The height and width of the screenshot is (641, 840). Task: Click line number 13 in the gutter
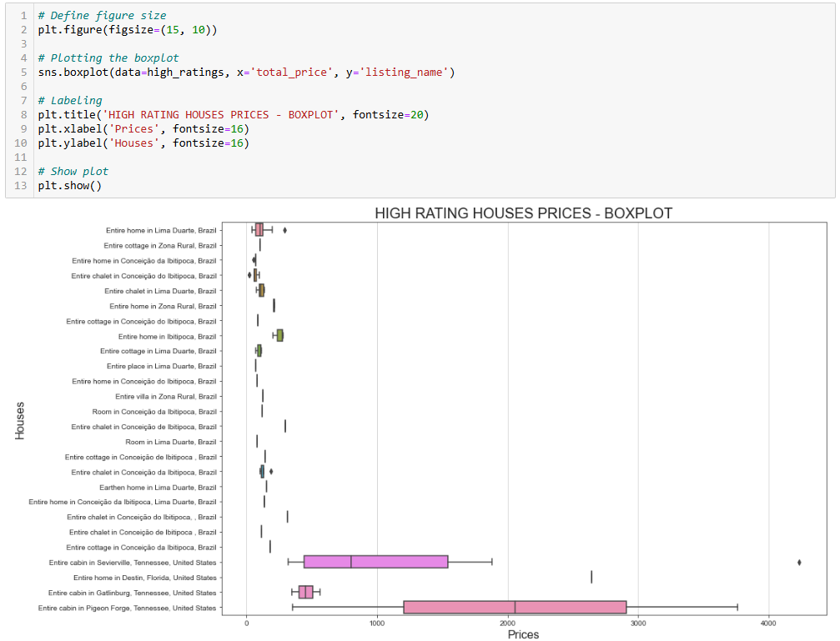pos(24,186)
